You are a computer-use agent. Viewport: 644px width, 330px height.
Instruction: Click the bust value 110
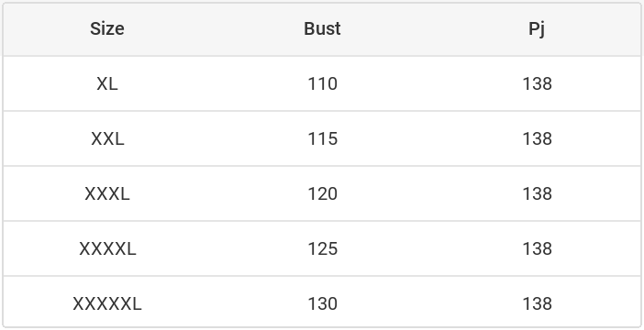tap(322, 83)
